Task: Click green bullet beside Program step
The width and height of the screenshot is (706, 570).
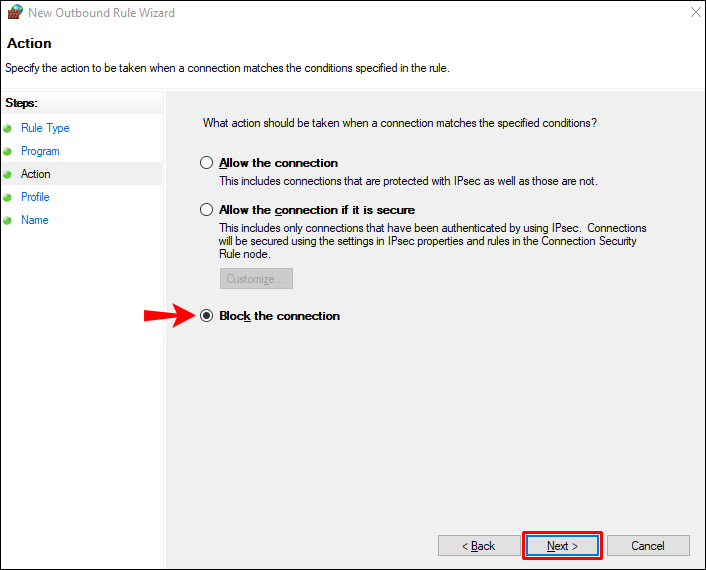Action: [8, 151]
